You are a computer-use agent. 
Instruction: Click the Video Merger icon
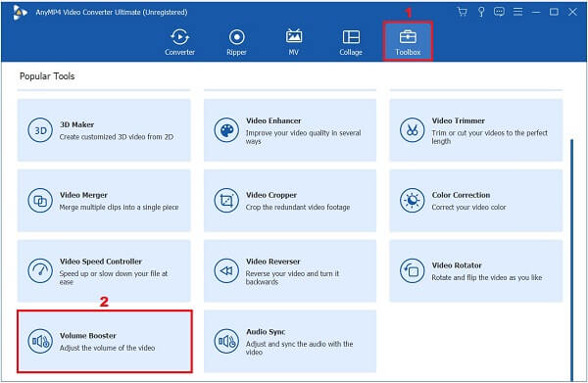click(x=40, y=201)
